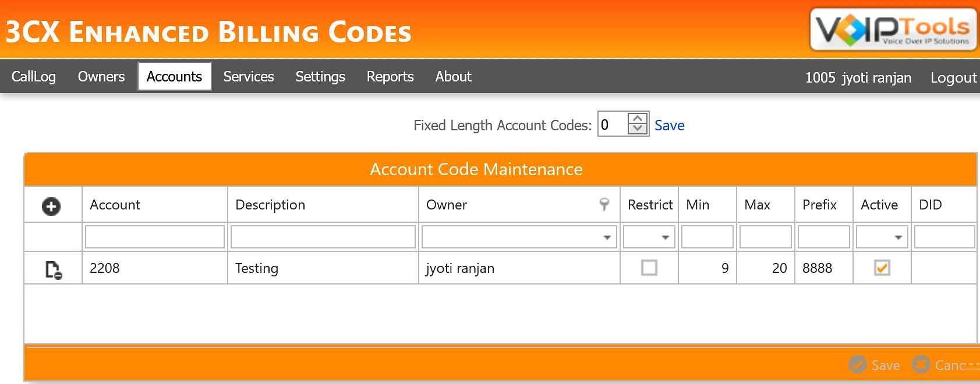
Task: Click the Max filter text box
Action: (766, 237)
